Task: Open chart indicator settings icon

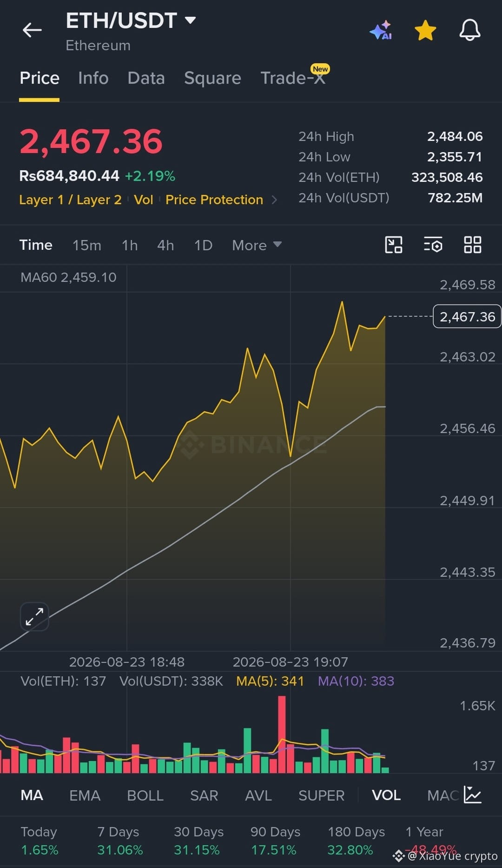Action: pos(433,245)
